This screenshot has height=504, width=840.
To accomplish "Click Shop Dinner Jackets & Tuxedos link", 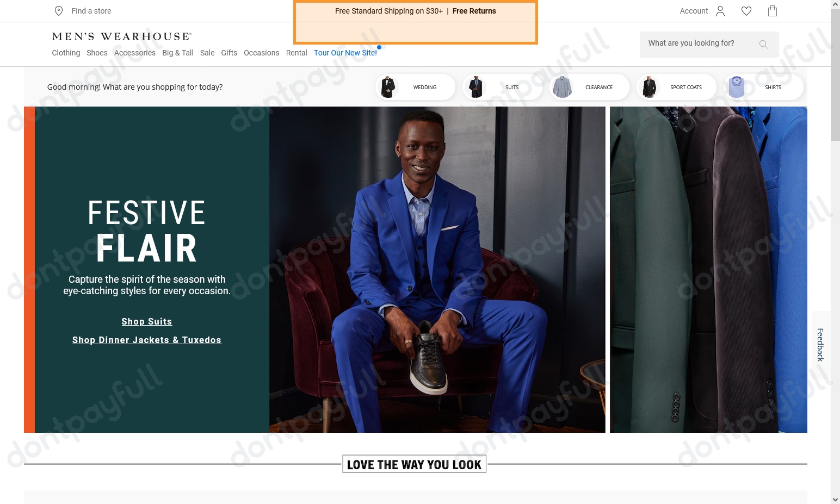I will [147, 340].
